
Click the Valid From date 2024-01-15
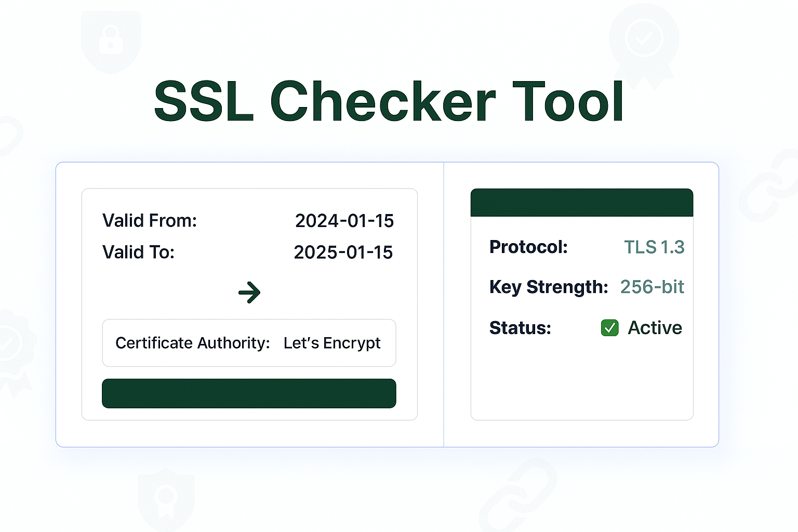click(344, 221)
